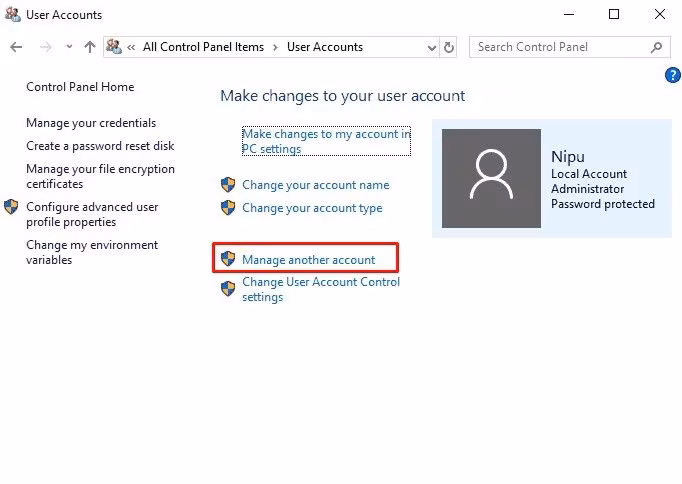Click the Nipu account avatar picture
This screenshot has width=682, height=484.
click(491, 178)
